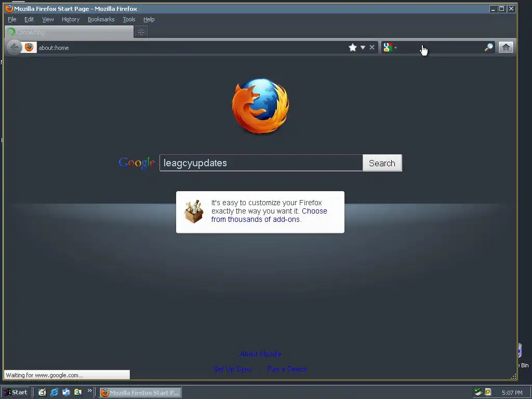Click the Search button

(x=382, y=163)
